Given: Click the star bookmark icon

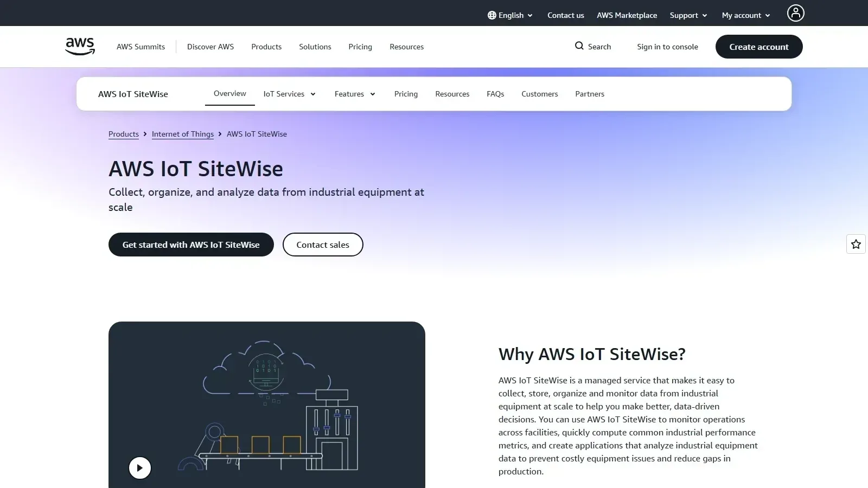Looking at the screenshot, I should click(x=856, y=244).
